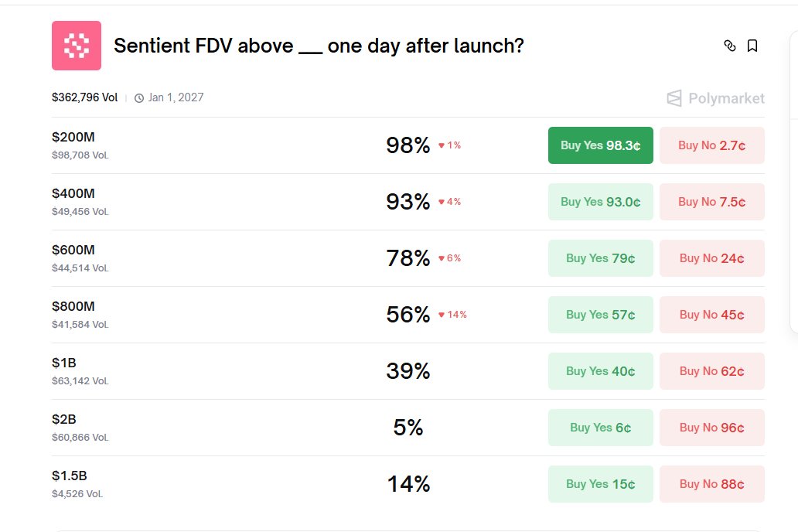Click the 56% chance for $800M
The image size is (798, 532).
(408, 315)
